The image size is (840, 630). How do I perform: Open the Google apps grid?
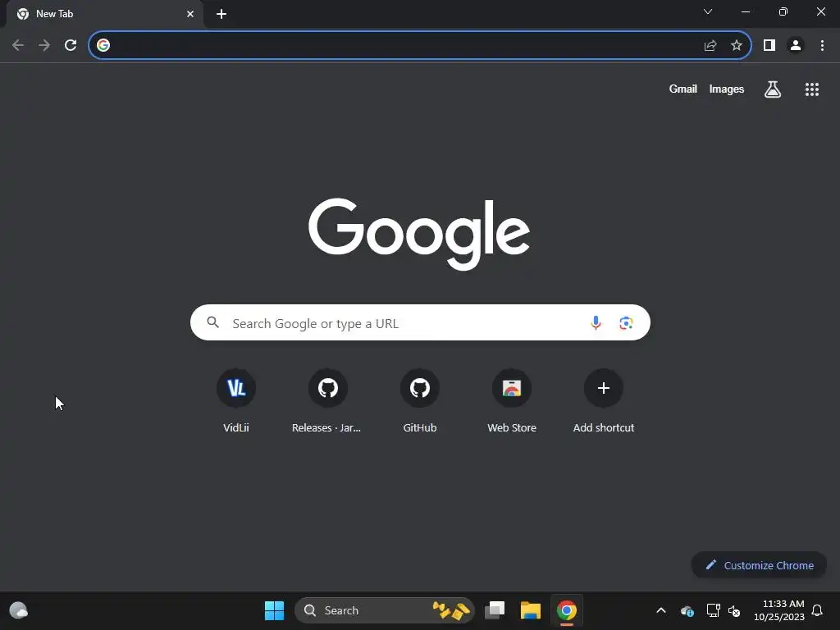pyautogui.click(x=812, y=89)
